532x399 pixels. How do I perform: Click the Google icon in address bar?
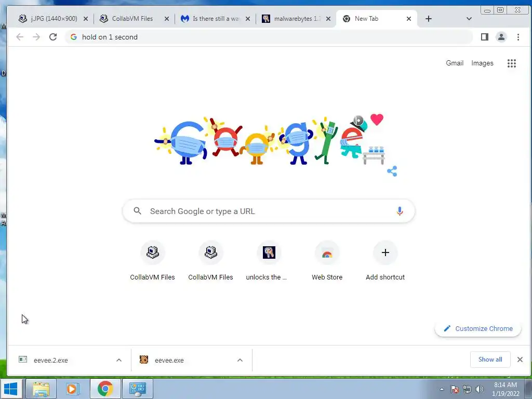[x=74, y=37]
